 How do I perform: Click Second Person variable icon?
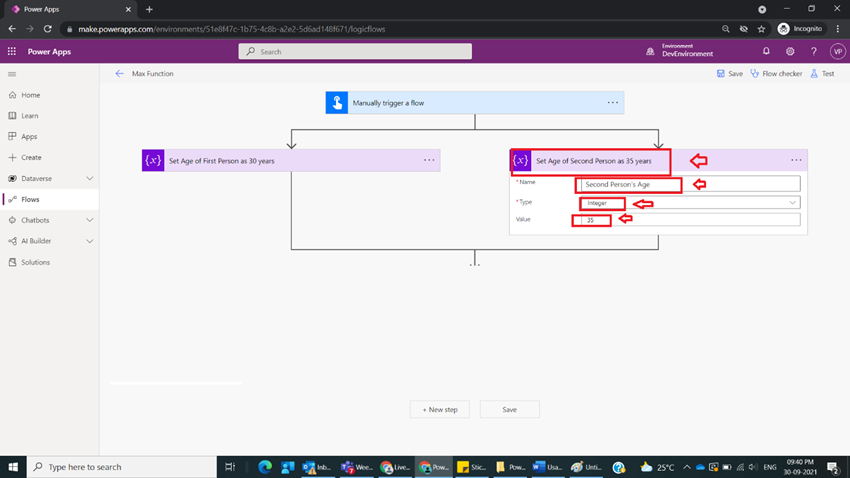point(520,160)
